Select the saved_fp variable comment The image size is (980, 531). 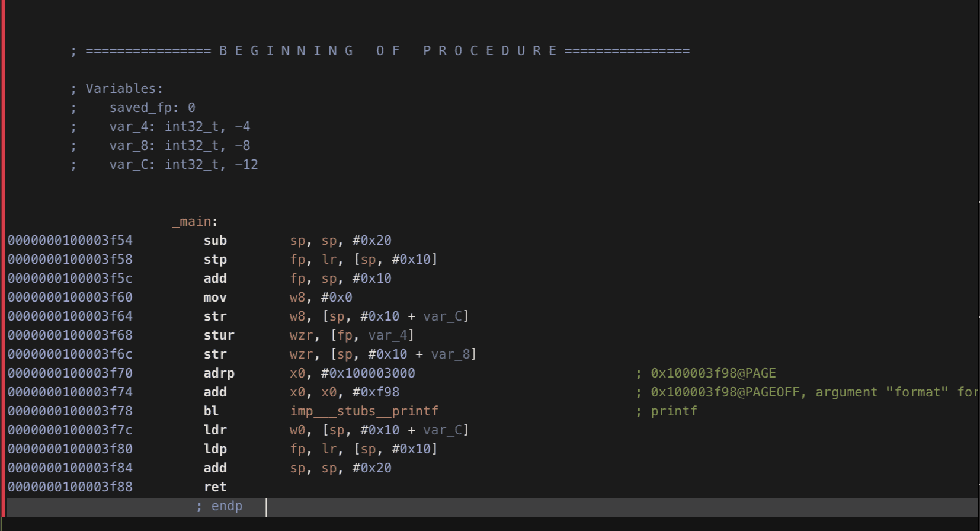point(152,108)
